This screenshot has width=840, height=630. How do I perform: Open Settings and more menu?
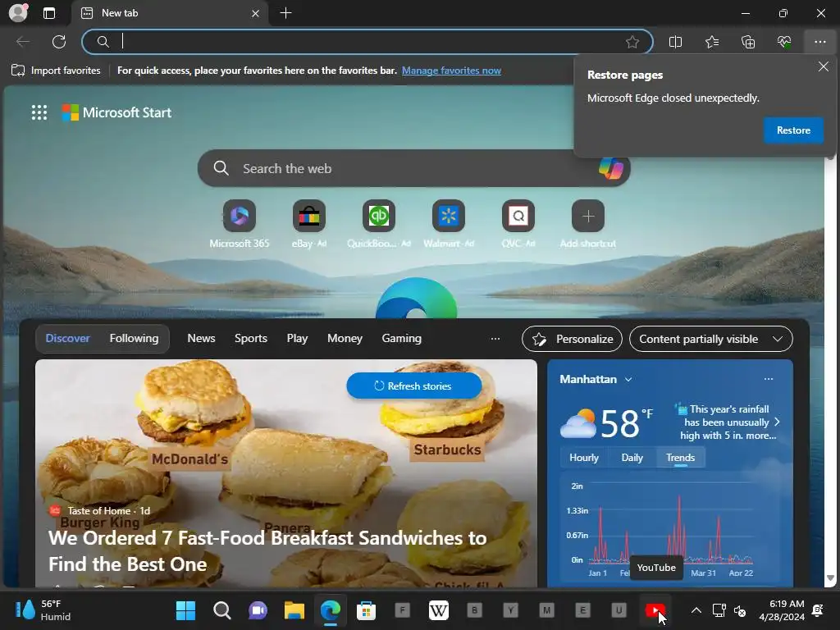pyautogui.click(x=820, y=42)
